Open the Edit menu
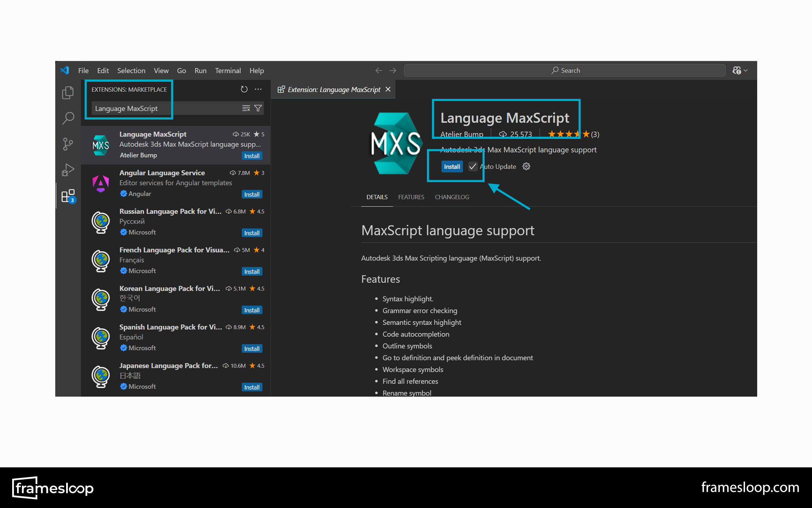Viewport: 812px width, 508px height. [x=103, y=70]
